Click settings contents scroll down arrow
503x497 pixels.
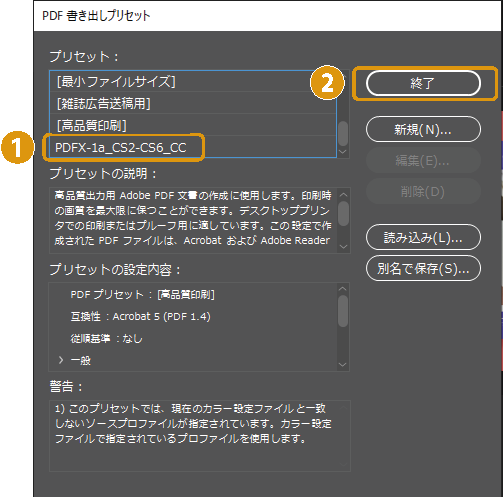click(343, 365)
